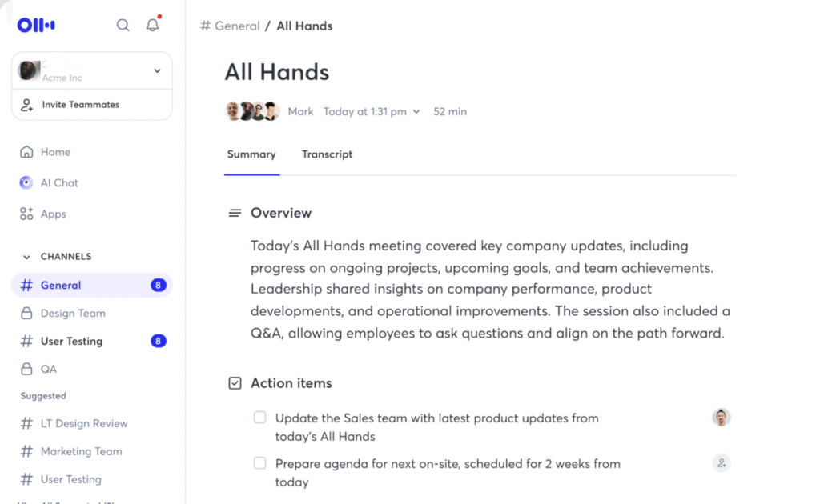Toggle the Action items header checkbox icon
The image size is (820, 504).
coord(235,383)
